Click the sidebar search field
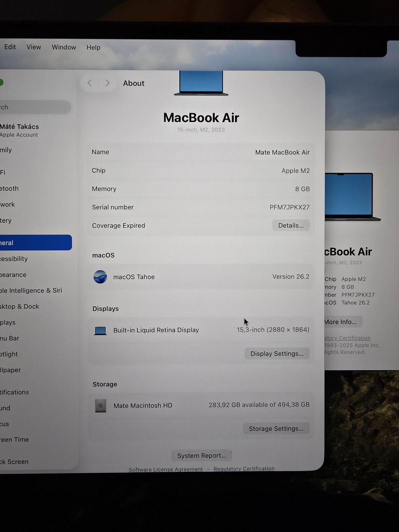 click(x=35, y=107)
